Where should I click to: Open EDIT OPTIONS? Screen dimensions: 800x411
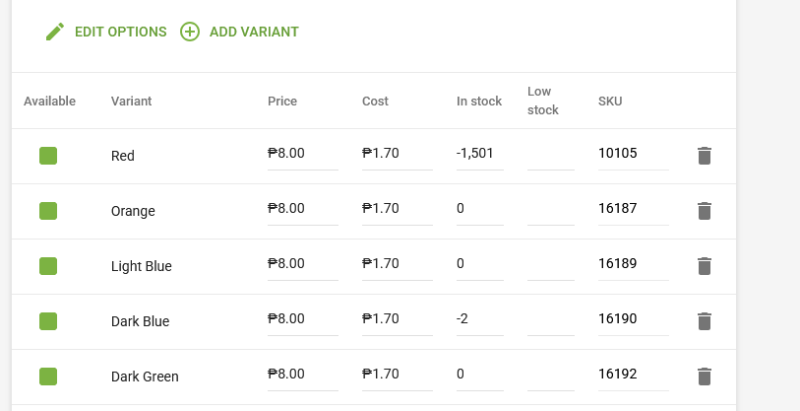click(120, 32)
